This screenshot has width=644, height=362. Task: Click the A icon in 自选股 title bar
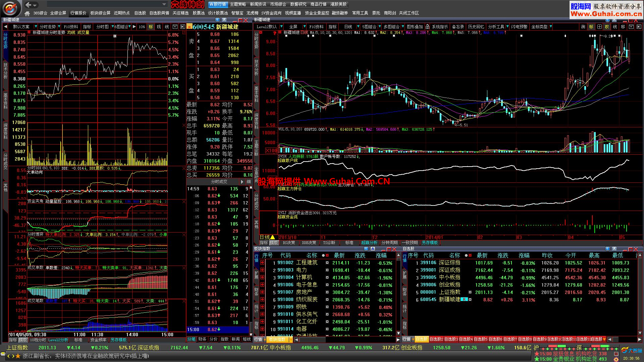coord(614,249)
